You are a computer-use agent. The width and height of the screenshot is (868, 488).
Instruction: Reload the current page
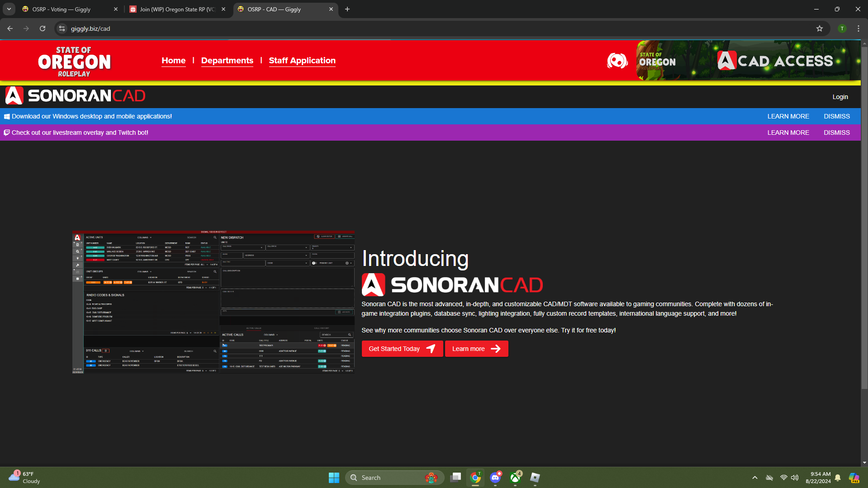[x=43, y=28]
